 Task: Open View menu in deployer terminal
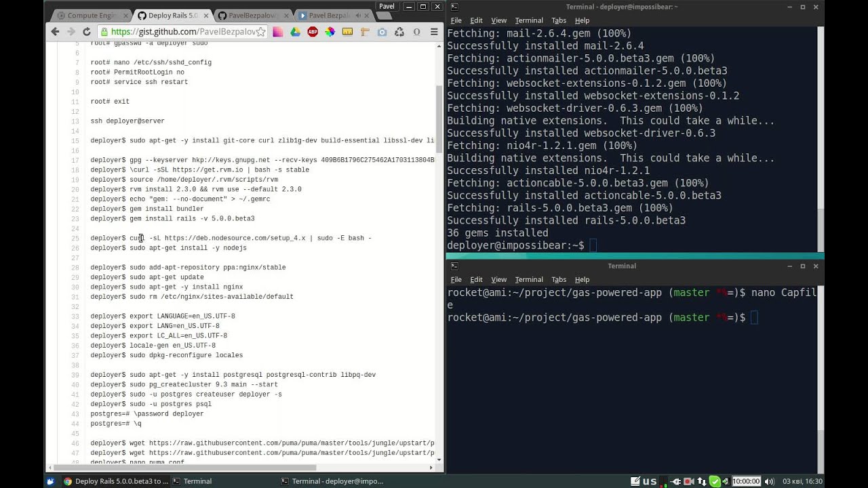498,20
